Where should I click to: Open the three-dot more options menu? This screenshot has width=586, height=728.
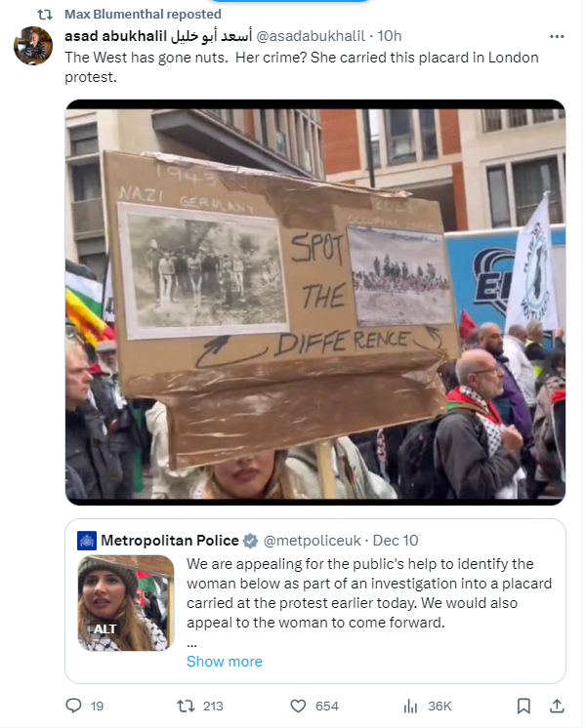(557, 36)
